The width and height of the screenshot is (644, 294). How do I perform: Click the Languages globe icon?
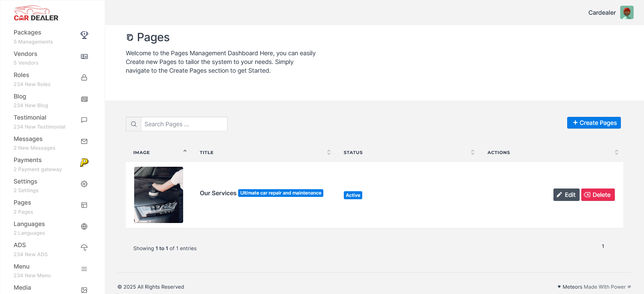pyautogui.click(x=84, y=226)
